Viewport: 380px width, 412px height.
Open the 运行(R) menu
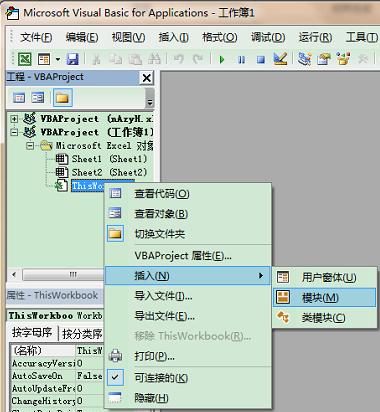click(x=315, y=37)
